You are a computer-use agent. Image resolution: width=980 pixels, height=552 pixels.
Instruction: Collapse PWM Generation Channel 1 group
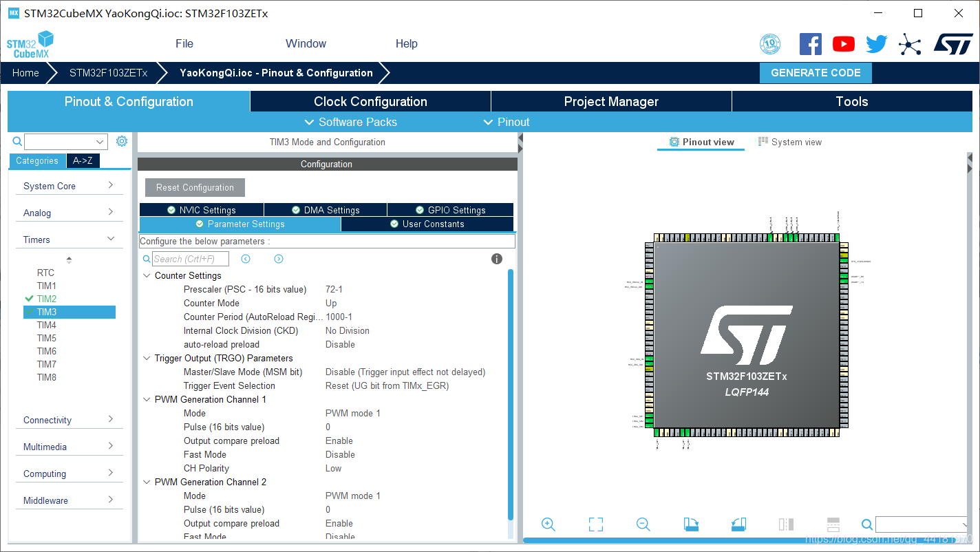click(147, 399)
